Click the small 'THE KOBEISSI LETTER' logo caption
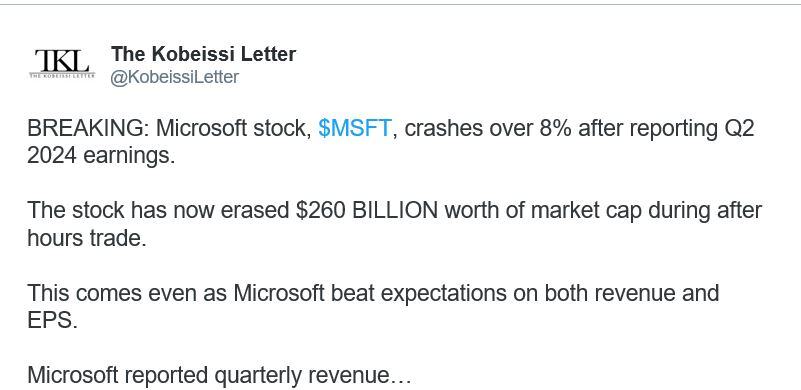Screen dimensions: 801x390 62,76
